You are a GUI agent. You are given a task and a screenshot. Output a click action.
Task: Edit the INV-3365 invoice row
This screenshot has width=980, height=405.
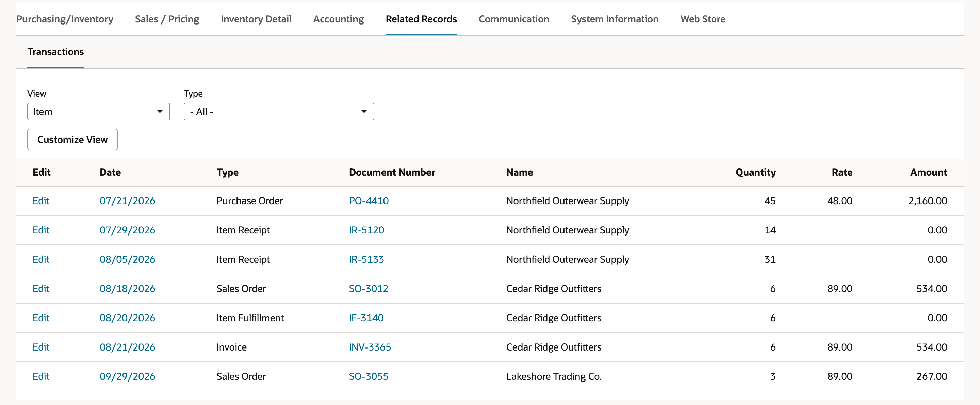coord(41,347)
